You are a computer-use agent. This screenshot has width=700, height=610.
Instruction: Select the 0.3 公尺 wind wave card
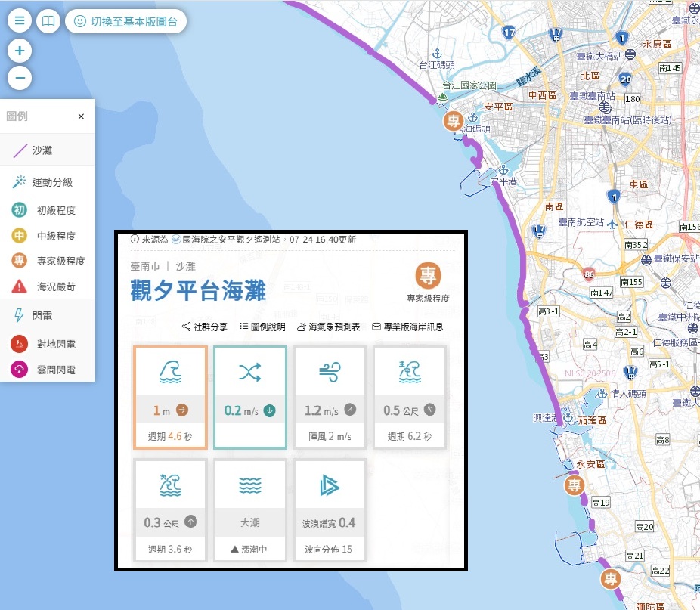170,509
